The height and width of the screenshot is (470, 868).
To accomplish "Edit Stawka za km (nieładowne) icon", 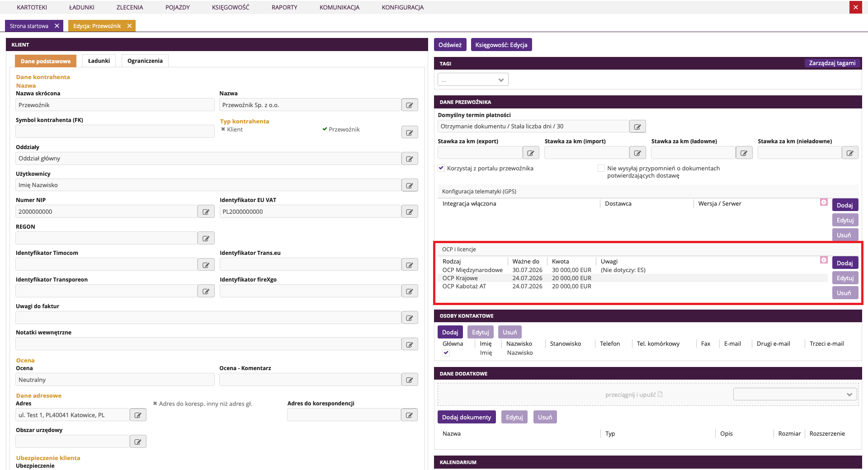I will [x=850, y=153].
